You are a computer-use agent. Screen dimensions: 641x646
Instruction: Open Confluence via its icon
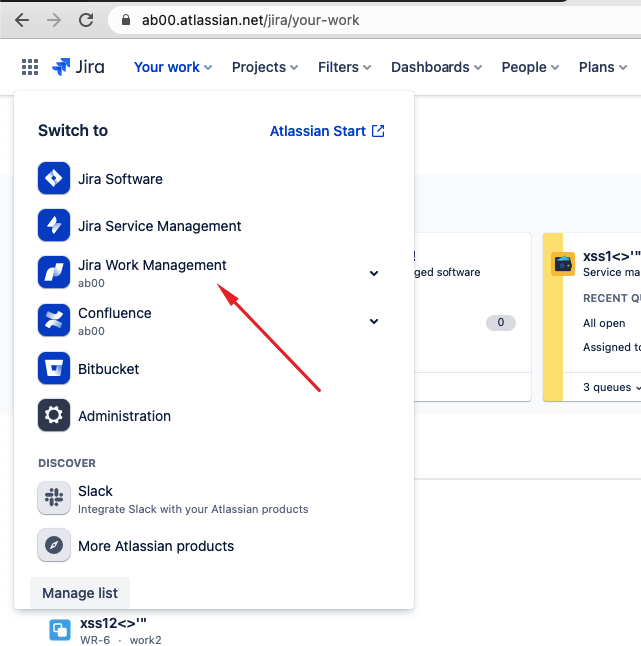click(53, 321)
